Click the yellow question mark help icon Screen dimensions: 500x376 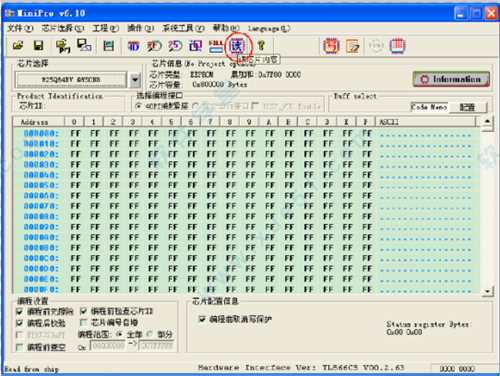[262, 46]
